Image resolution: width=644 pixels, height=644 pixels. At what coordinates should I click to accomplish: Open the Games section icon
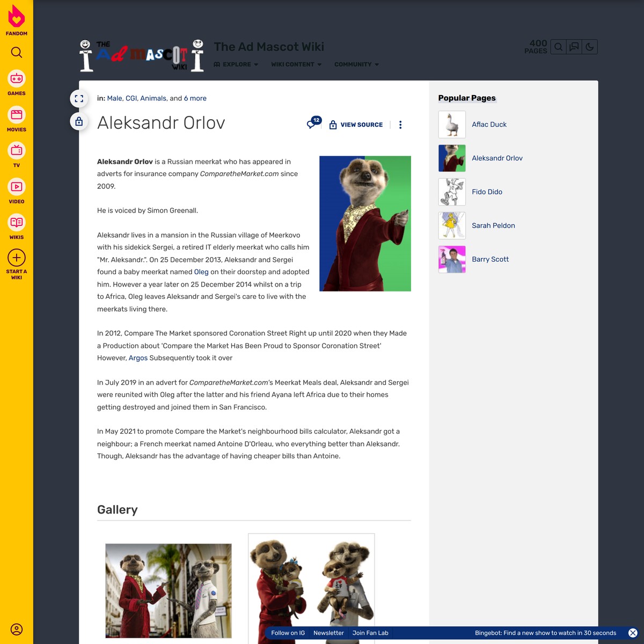tap(17, 79)
